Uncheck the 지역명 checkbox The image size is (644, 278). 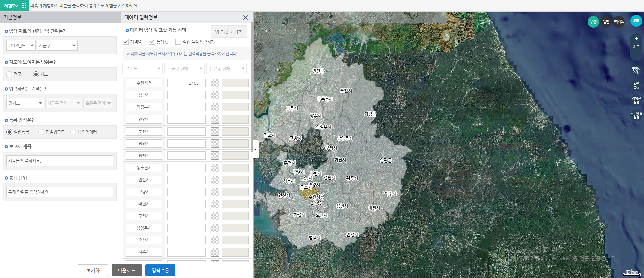pos(126,42)
